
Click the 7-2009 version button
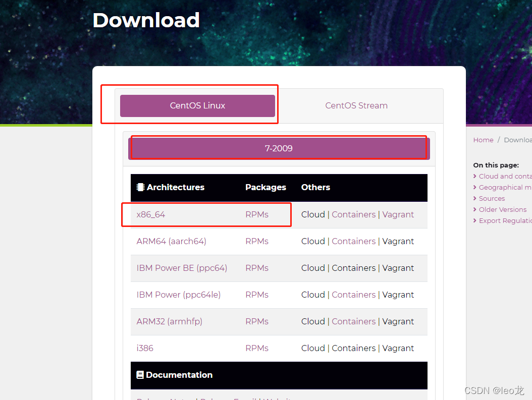coord(279,148)
